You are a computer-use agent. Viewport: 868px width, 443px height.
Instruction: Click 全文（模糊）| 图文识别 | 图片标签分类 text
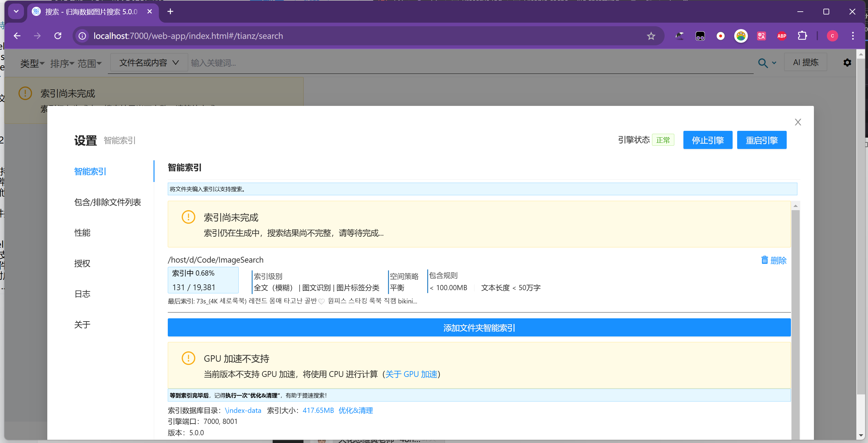point(316,288)
